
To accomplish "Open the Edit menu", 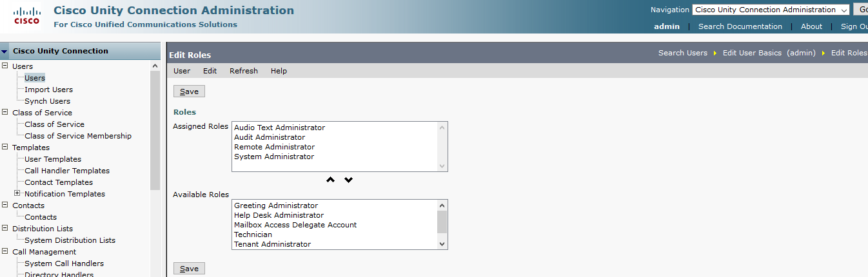I will 210,71.
